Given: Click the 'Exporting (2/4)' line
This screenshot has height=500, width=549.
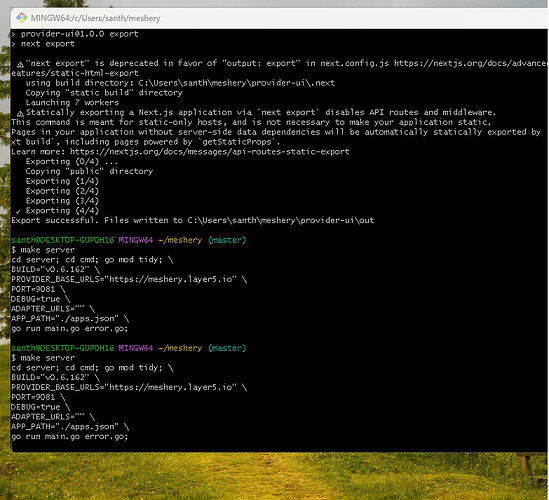Looking at the screenshot, I should coord(62,191).
